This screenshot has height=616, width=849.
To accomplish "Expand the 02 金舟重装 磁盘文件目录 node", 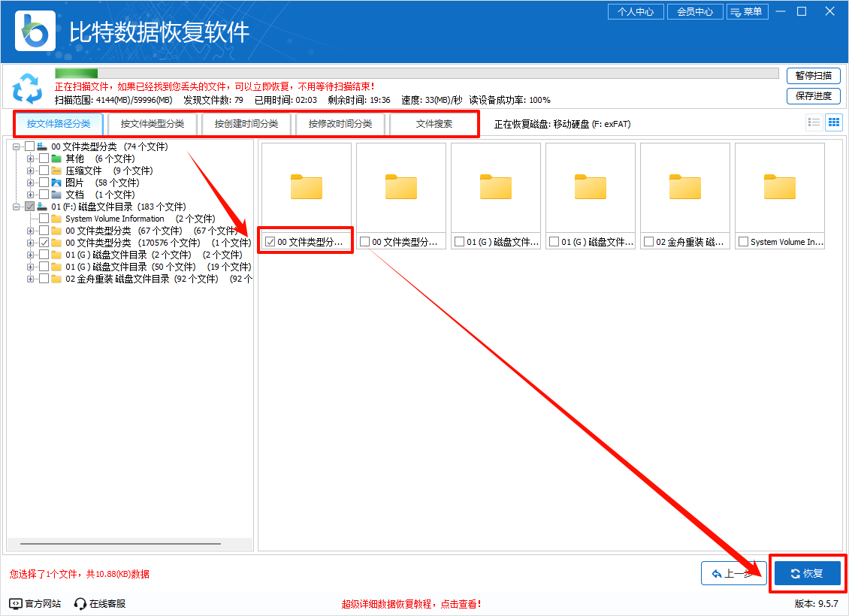I will [31, 279].
